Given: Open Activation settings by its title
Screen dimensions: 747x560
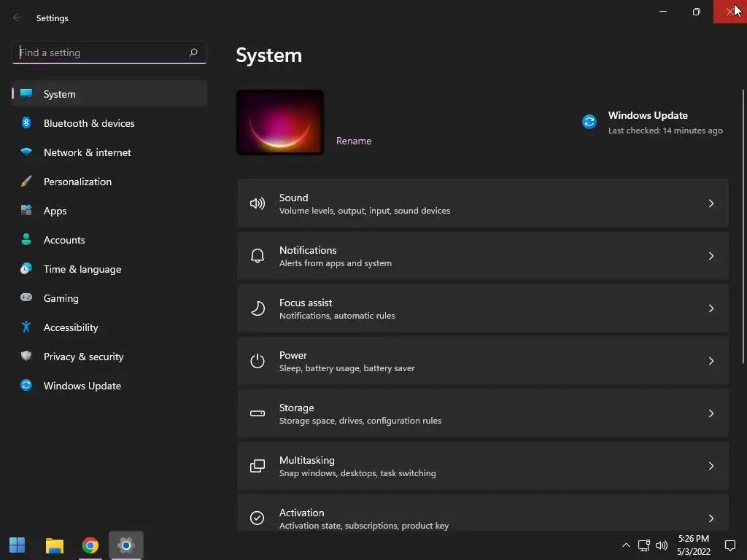Looking at the screenshot, I should coord(301,513).
